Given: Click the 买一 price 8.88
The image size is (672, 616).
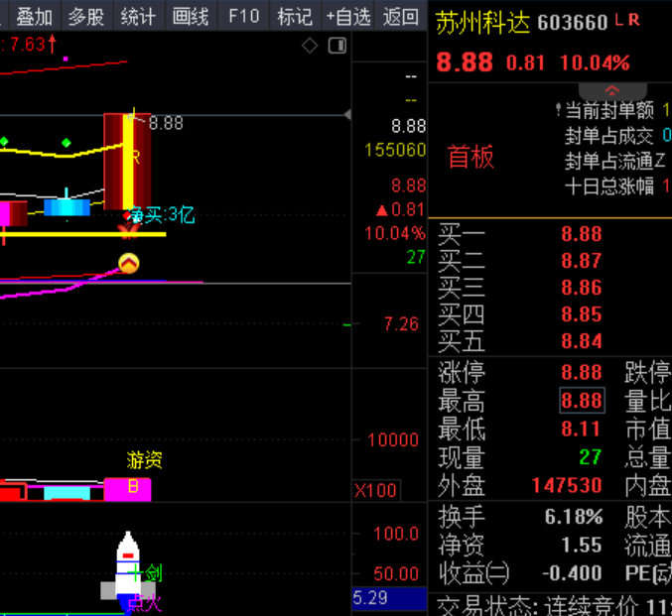Looking at the screenshot, I should coord(582,234).
